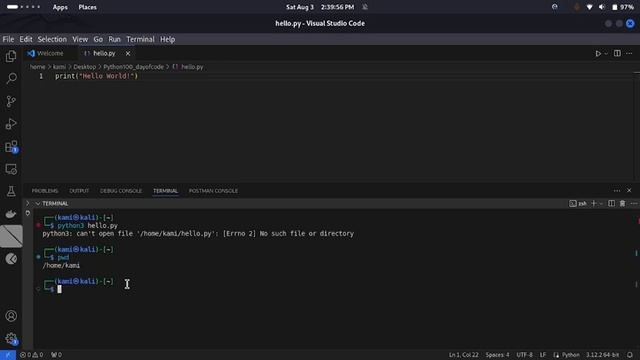Open errors and warnings count in status bar
The image size is (640, 360).
coord(31,355)
